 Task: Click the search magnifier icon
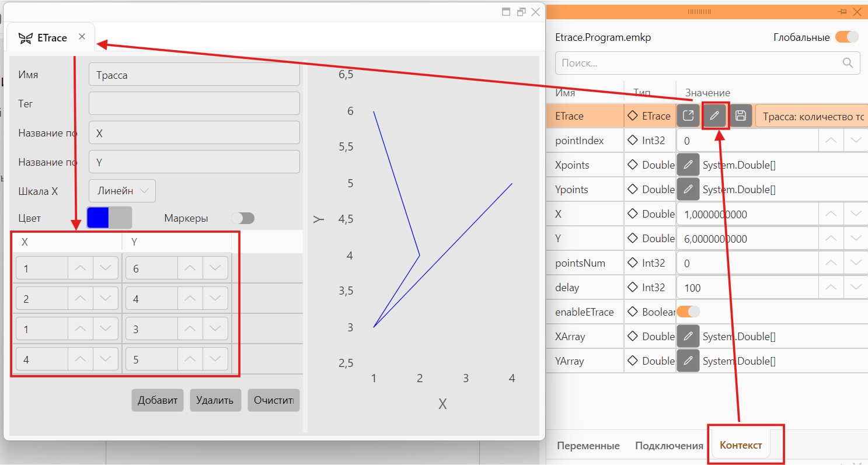point(848,62)
